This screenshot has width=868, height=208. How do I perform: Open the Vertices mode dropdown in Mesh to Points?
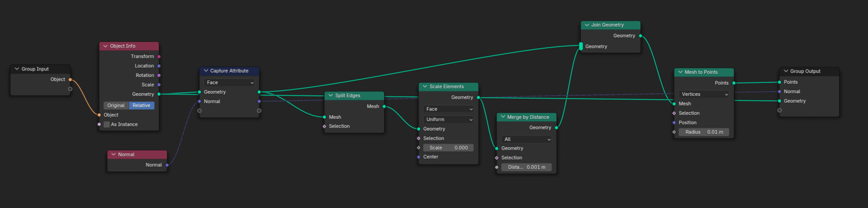pos(704,94)
